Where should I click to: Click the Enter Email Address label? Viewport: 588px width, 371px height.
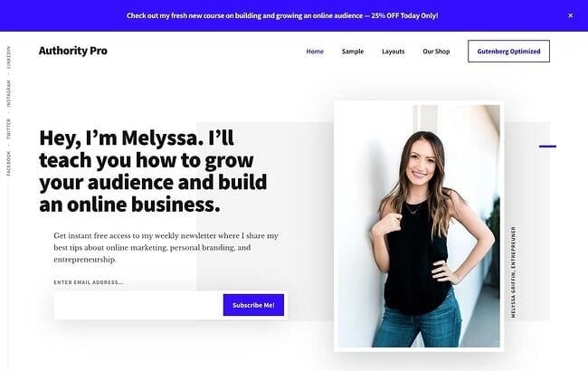[89, 282]
